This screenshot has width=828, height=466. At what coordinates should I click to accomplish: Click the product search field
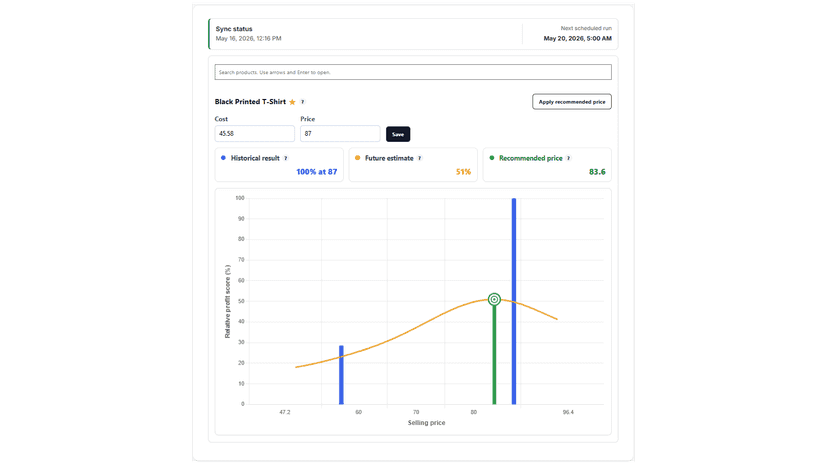[x=413, y=72]
